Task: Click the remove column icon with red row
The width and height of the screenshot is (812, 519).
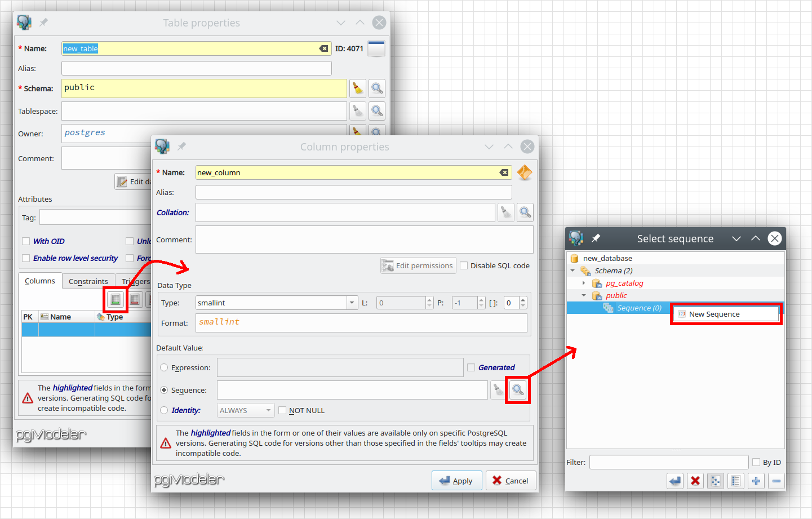Action: tap(135, 299)
